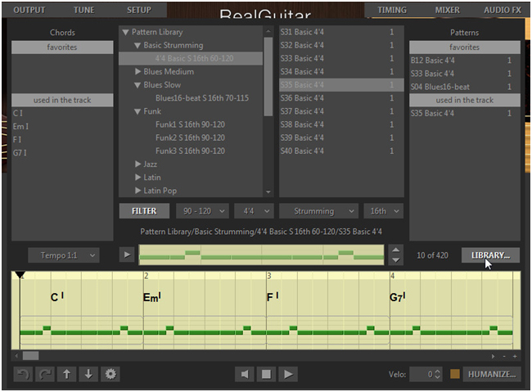
Task: Click the orange color swatch near Velo
Action: click(x=454, y=374)
